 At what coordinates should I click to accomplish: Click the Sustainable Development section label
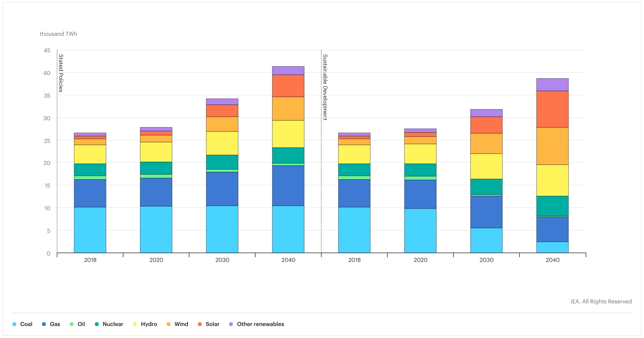click(x=325, y=87)
